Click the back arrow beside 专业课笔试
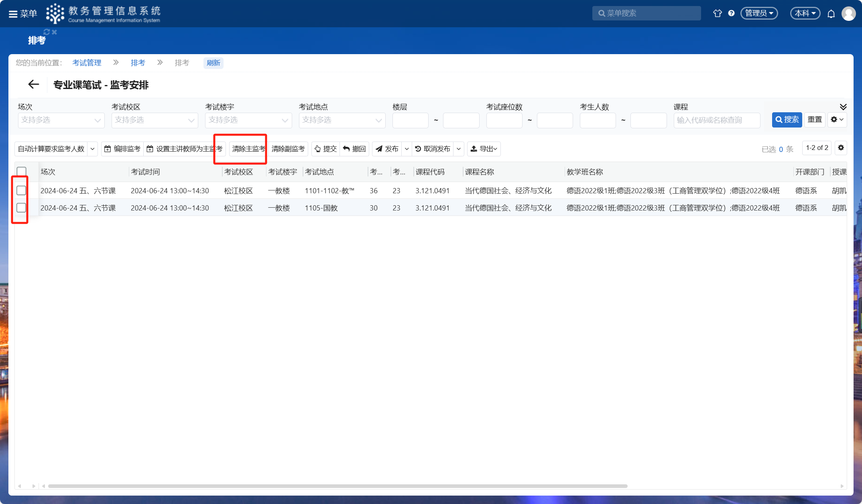862x504 pixels. (x=34, y=84)
